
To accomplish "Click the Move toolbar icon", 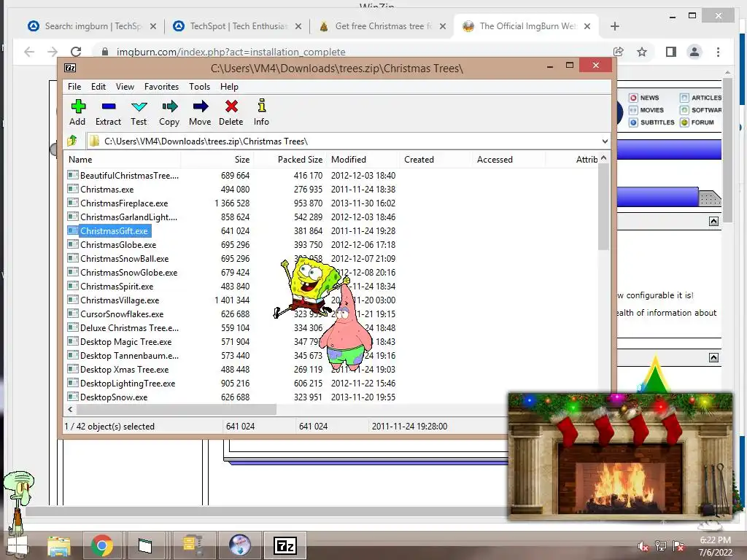I will point(200,113).
